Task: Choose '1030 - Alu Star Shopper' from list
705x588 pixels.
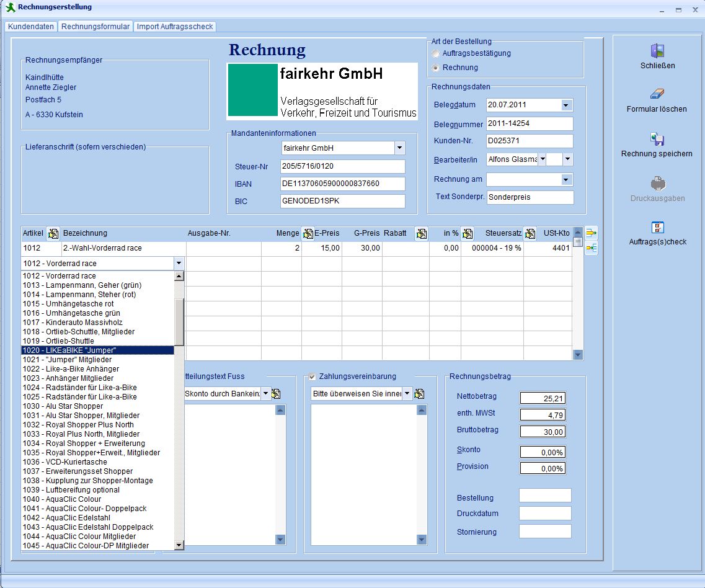Action: pos(97,406)
